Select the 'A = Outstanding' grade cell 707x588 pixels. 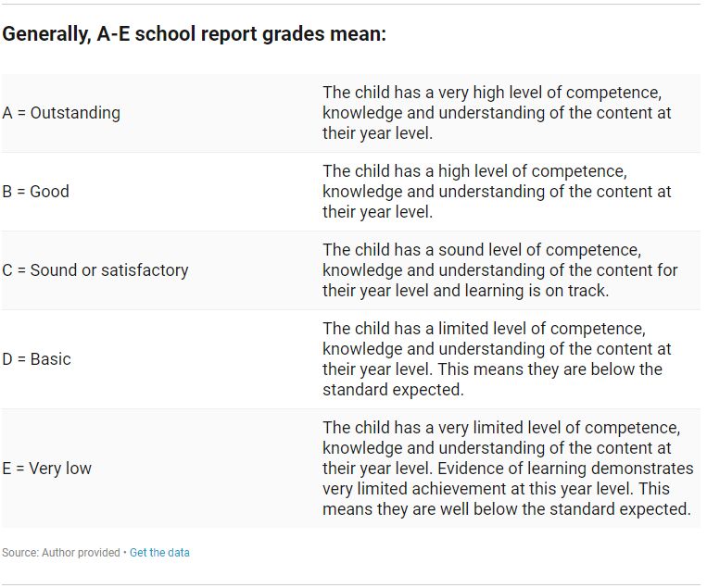pyautogui.click(x=61, y=113)
